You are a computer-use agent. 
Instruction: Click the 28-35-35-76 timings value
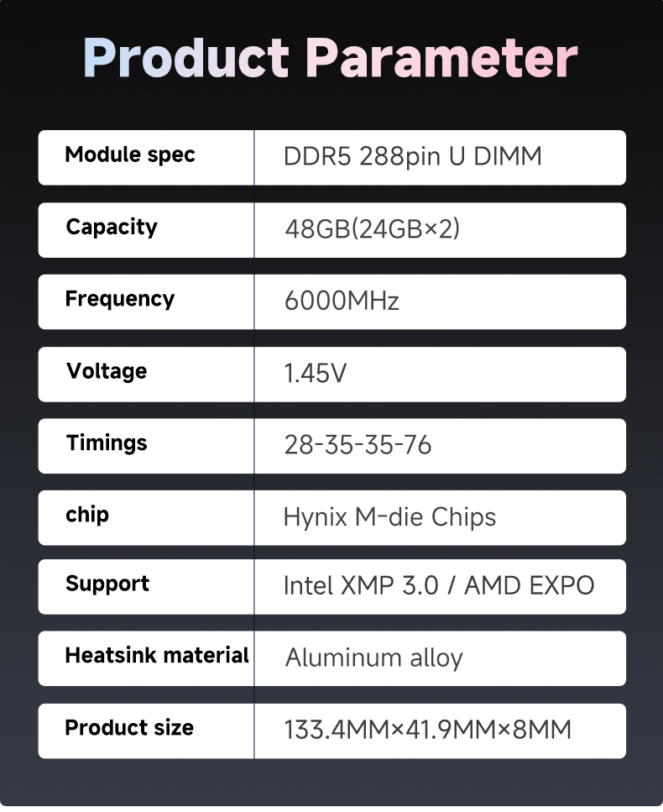pos(358,445)
